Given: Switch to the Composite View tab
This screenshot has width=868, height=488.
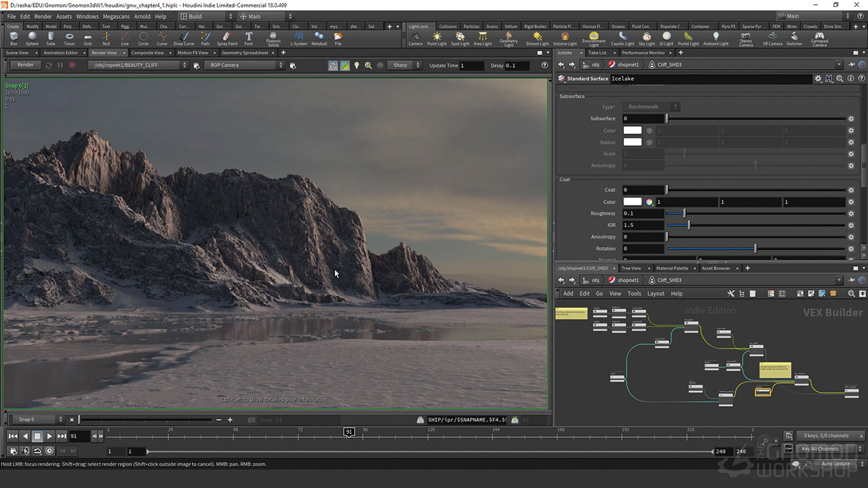Looking at the screenshot, I should 147,52.
